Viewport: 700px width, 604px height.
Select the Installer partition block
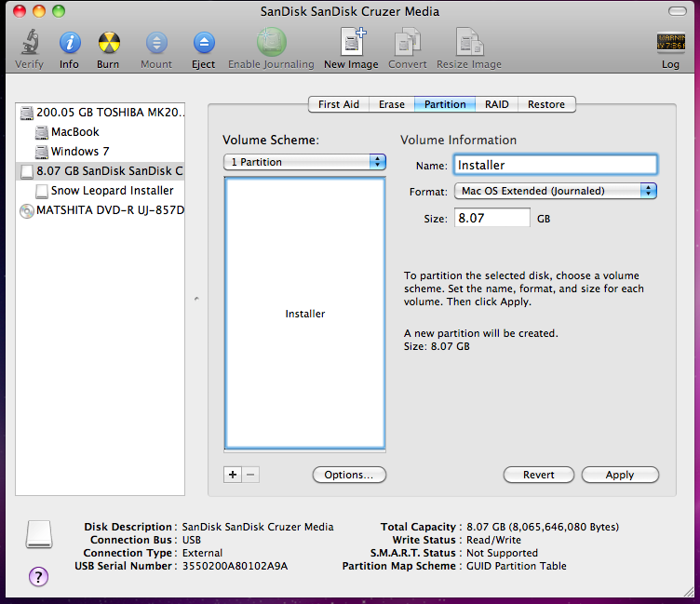[305, 314]
